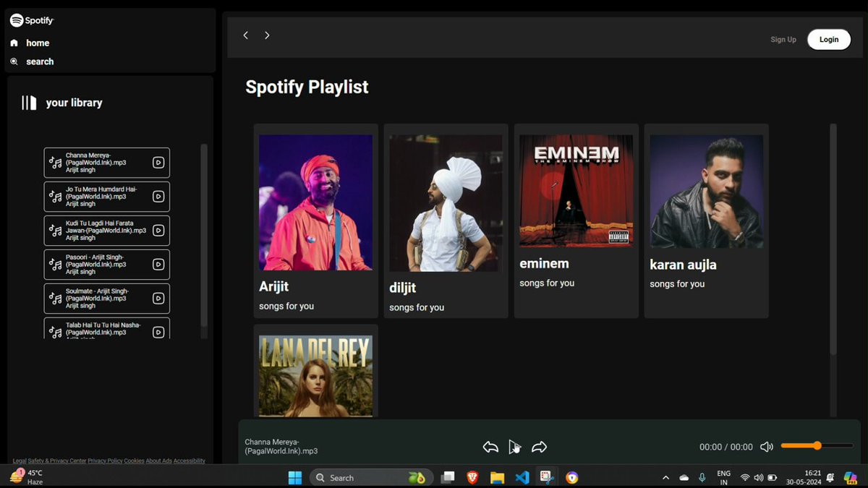The image size is (868, 488).
Task: Click the diljit card title
Action: coord(403,288)
